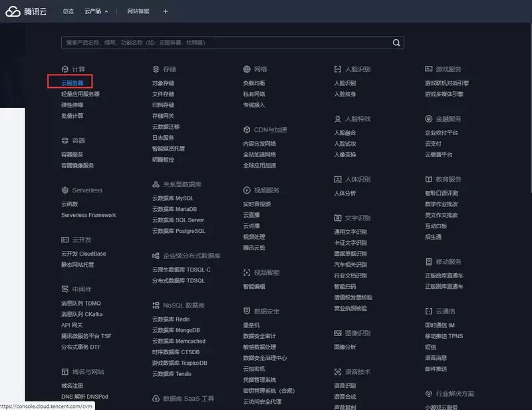Open the 弹性伸缩 link
Screen dimensions: 532x410
(x=72, y=105)
